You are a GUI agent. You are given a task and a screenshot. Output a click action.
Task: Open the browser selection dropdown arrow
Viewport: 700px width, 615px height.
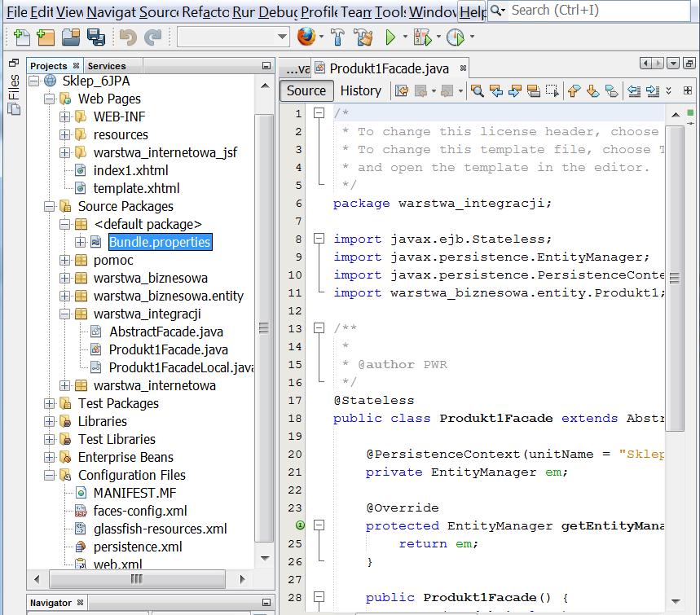pyautogui.click(x=321, y=37)
